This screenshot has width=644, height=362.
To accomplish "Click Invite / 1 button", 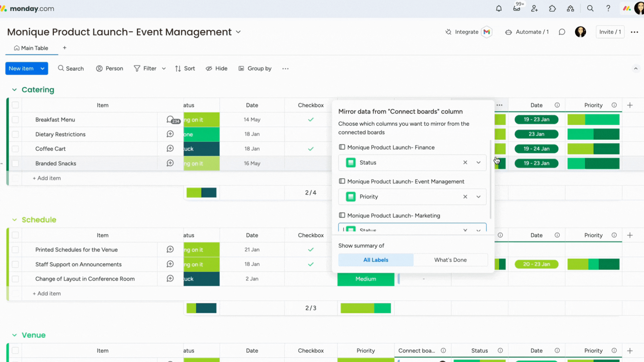I will [610, 32].
